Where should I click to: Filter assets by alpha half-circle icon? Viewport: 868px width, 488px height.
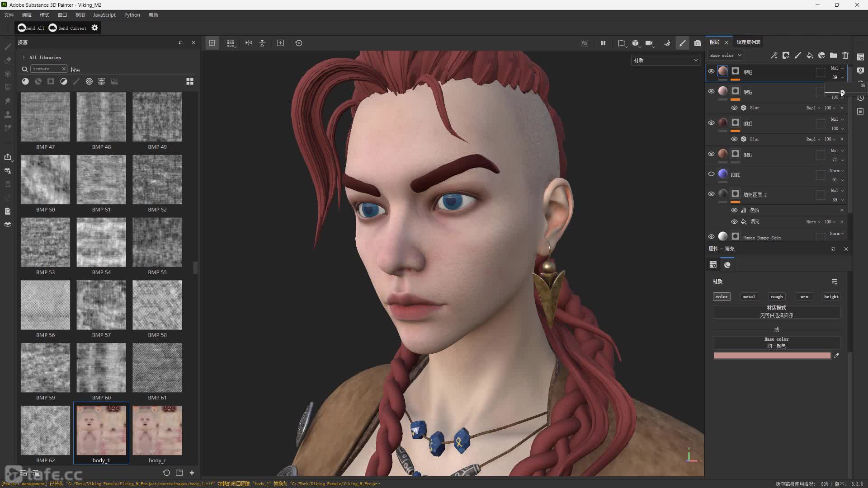pos(64,81)
